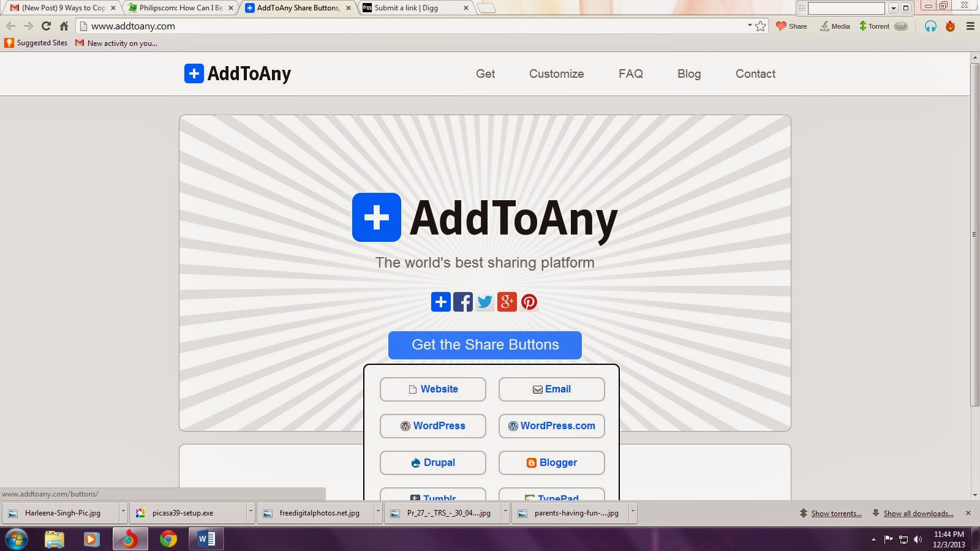Click the Torrent extension button
Screen dimensions: 980x551
point(875,26)
